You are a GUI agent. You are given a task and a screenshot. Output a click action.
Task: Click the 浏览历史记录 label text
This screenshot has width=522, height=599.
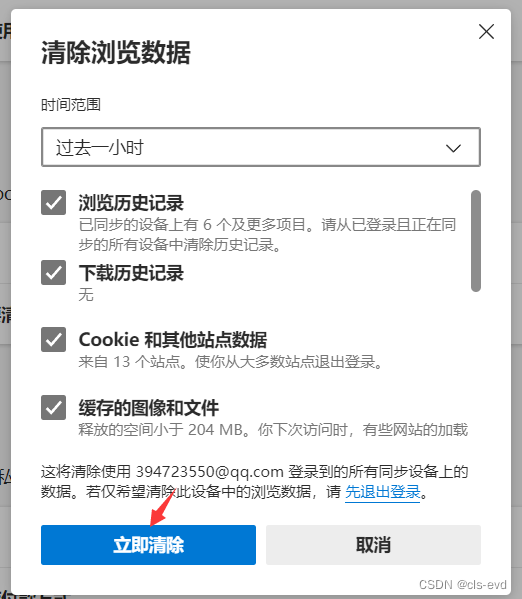pos(131,203)
